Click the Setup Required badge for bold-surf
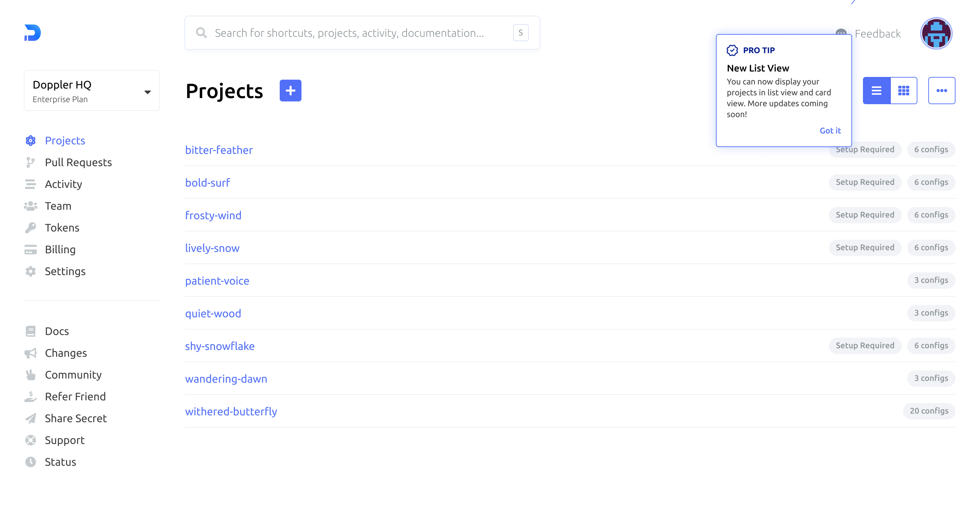 click(865, 182)
